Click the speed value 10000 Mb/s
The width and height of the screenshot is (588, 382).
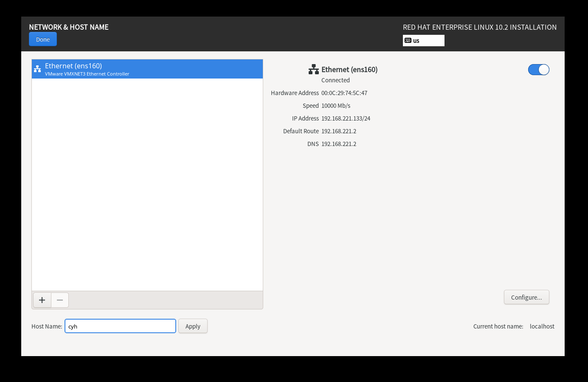click(x=336, y=106)
